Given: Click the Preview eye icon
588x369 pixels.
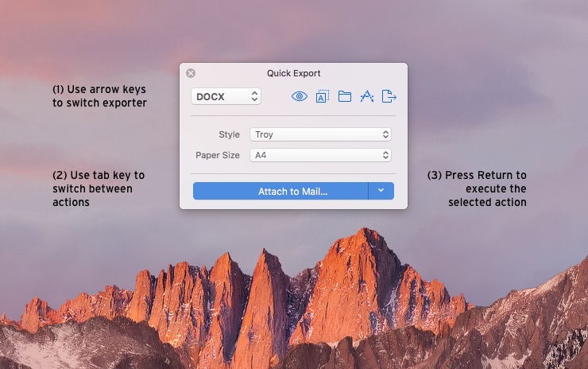Looking at the screenshot, I should [300, 96].
